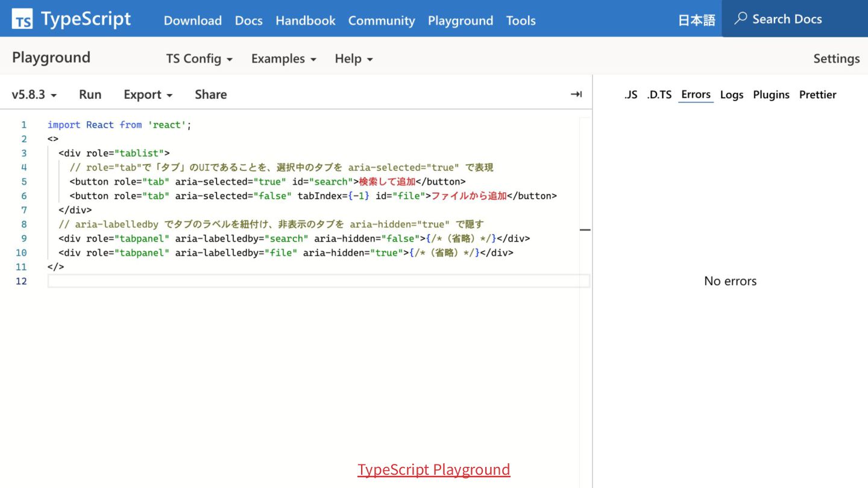This screenshot has height=488, width=868.
Task: Click line number 1 in the gutter
Action: 24,125
